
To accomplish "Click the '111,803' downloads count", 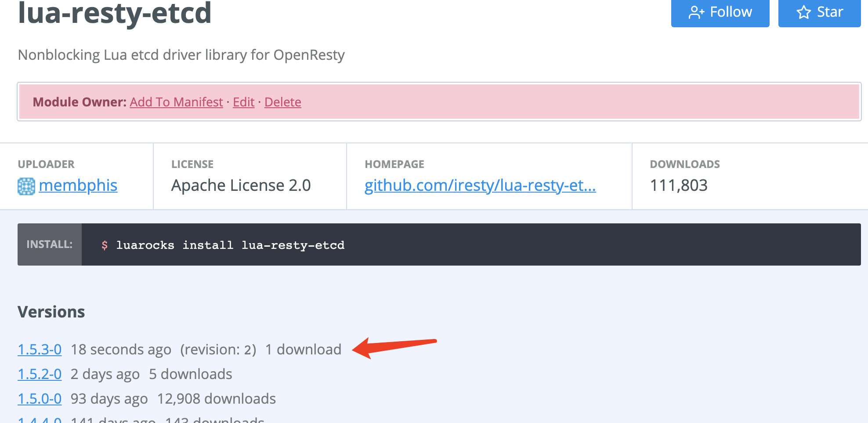I will (679, 186).
